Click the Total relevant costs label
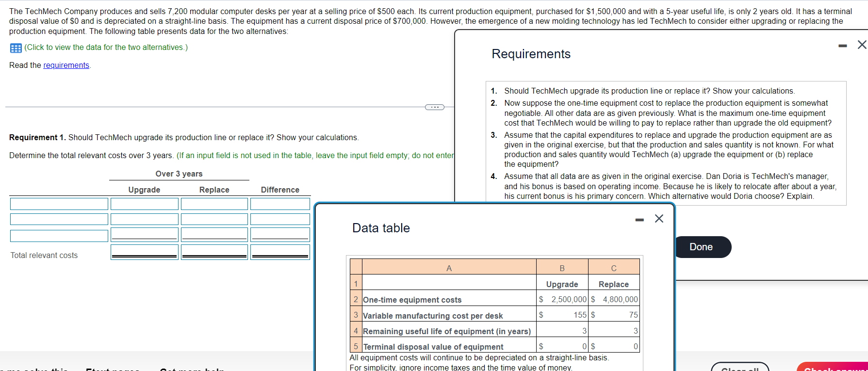The width and height of the screenshot is (868, 371). coord(44,256)
